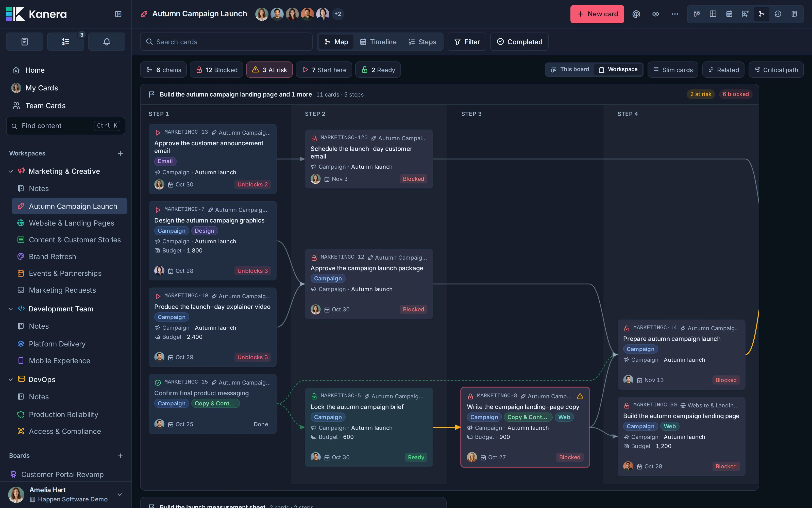Click the broadcast signal icon near New card

tap(636, 14)
